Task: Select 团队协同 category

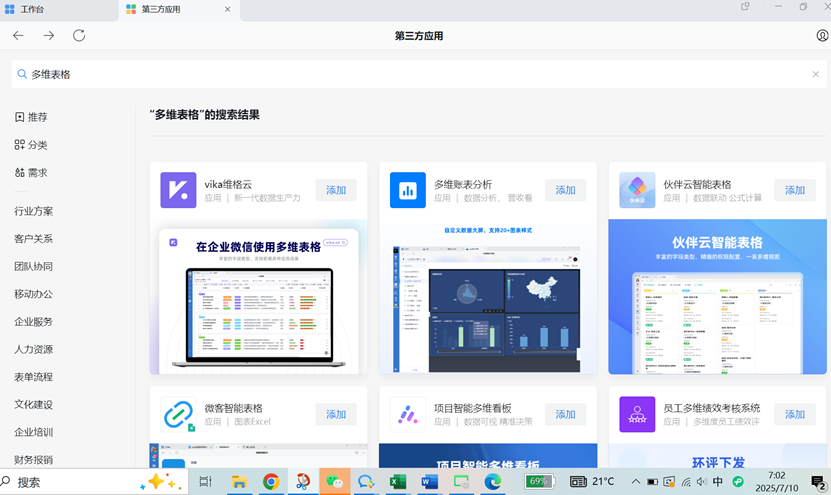Action: (x=33, y=266)
